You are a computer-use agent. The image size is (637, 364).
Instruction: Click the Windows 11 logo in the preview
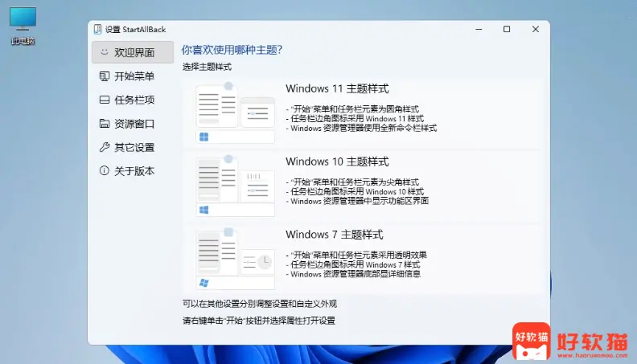(204, 137)
